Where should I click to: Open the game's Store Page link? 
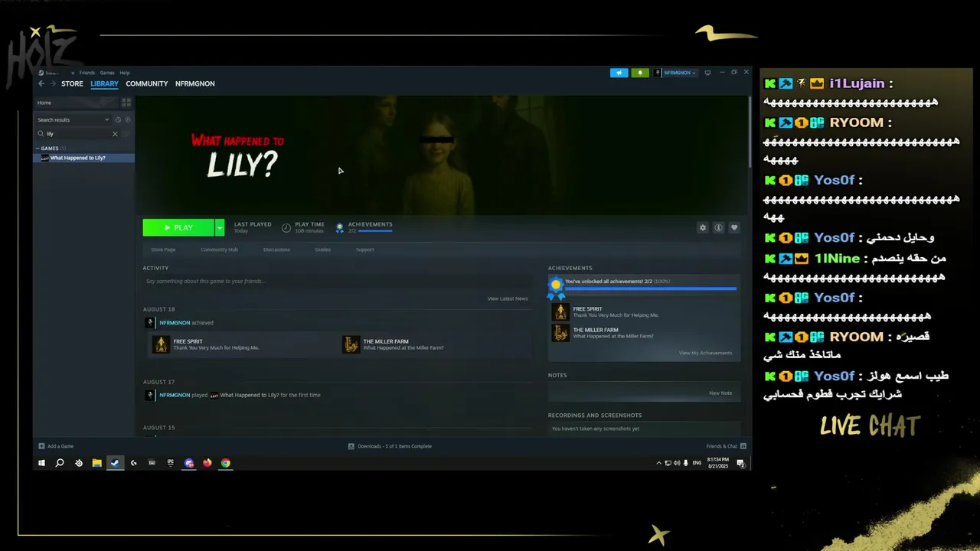click(x=163, y=249)
